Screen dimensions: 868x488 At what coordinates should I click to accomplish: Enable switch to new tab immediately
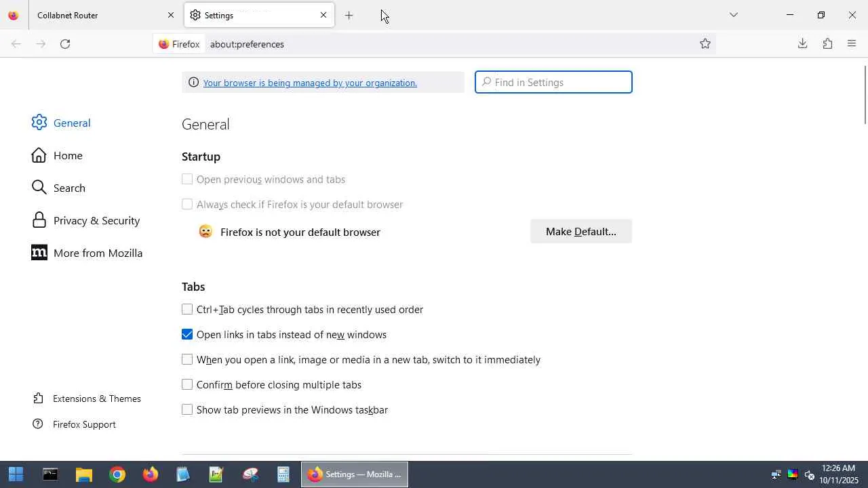[187, 360]
